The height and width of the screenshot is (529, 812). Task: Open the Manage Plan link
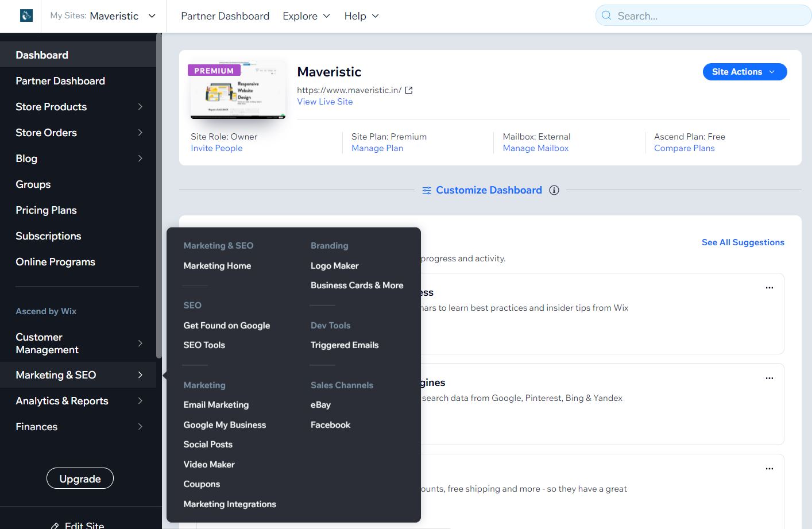pyautogui.click(x=377, y=148)
